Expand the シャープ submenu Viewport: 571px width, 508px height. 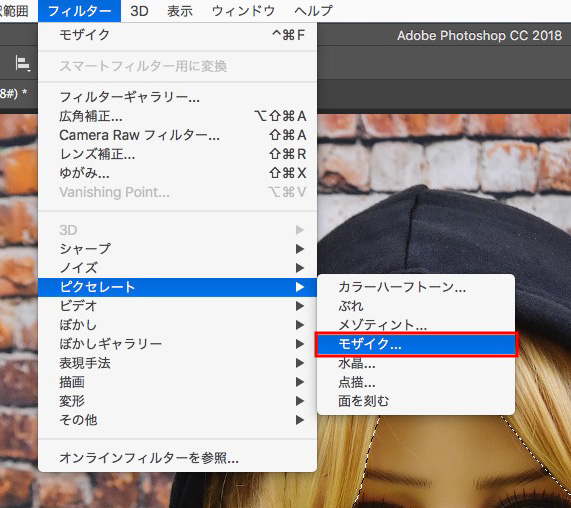177,249
